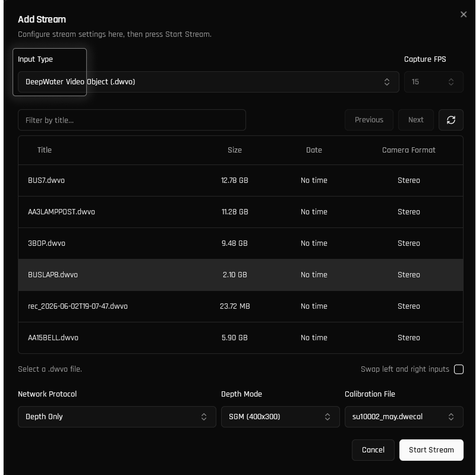Click the 23.72 MB size cell
Viewport: 476px width, 475px height.
click(235, 306)
